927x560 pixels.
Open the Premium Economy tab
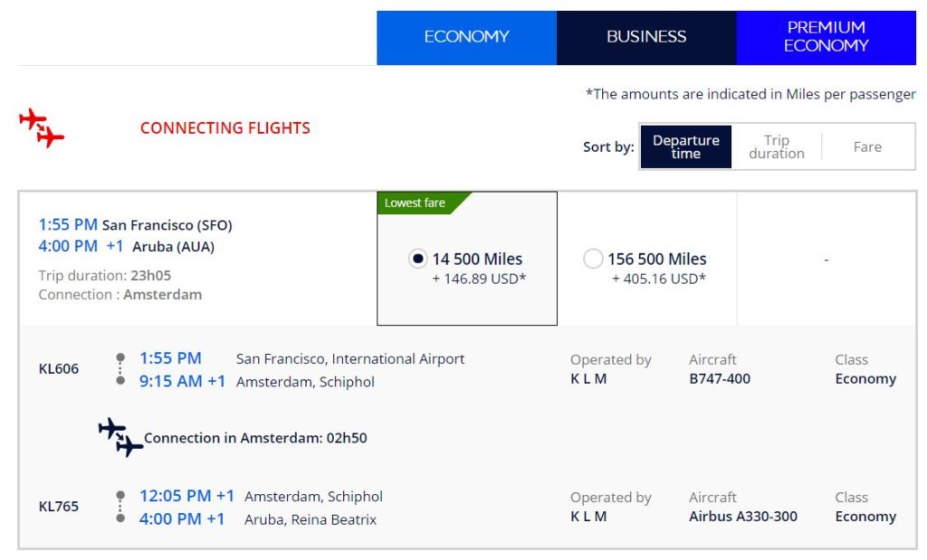[x=826, y=37]
